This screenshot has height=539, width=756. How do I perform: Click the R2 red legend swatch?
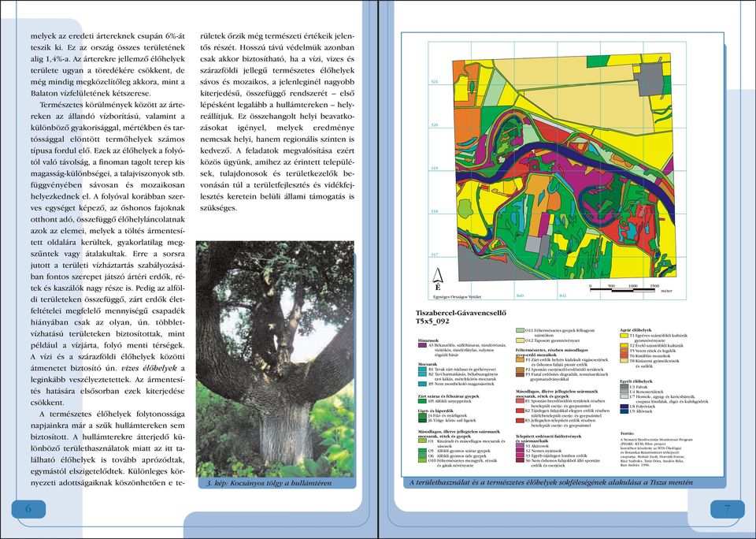(520, 411)
